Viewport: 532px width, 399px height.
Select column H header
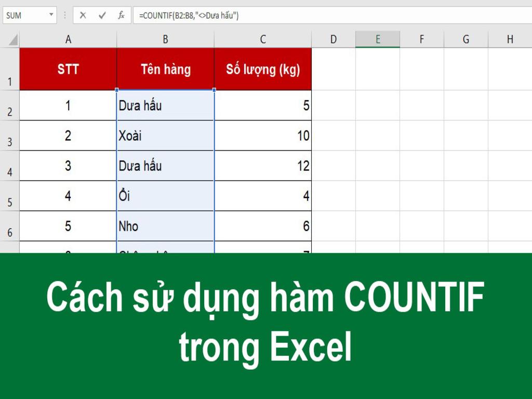[x=510, y=39]
